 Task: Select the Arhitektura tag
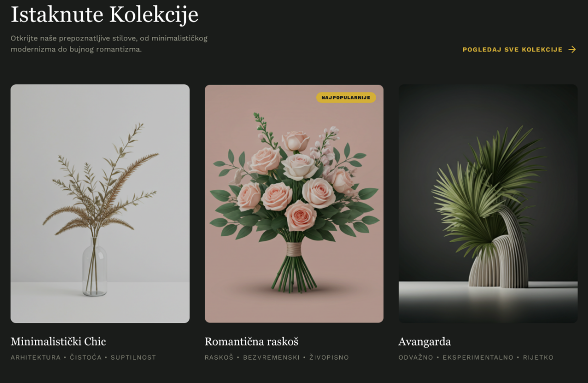click(x=35, y=358)
